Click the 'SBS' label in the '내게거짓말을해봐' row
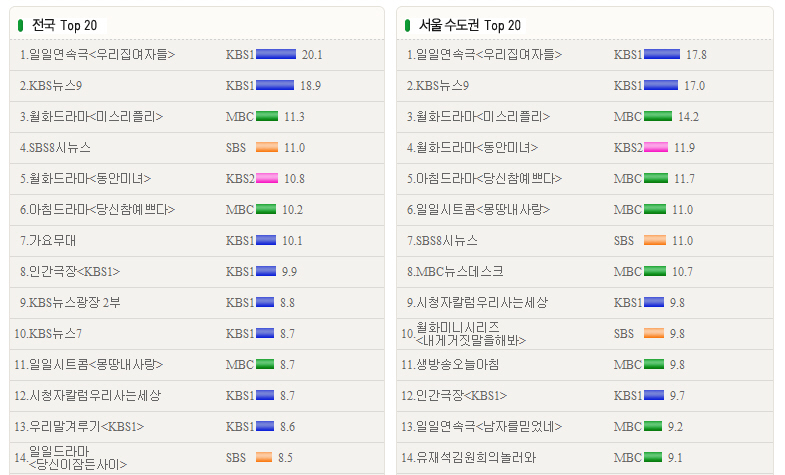The width and height of the screenshot is (785, 475). 624,334
